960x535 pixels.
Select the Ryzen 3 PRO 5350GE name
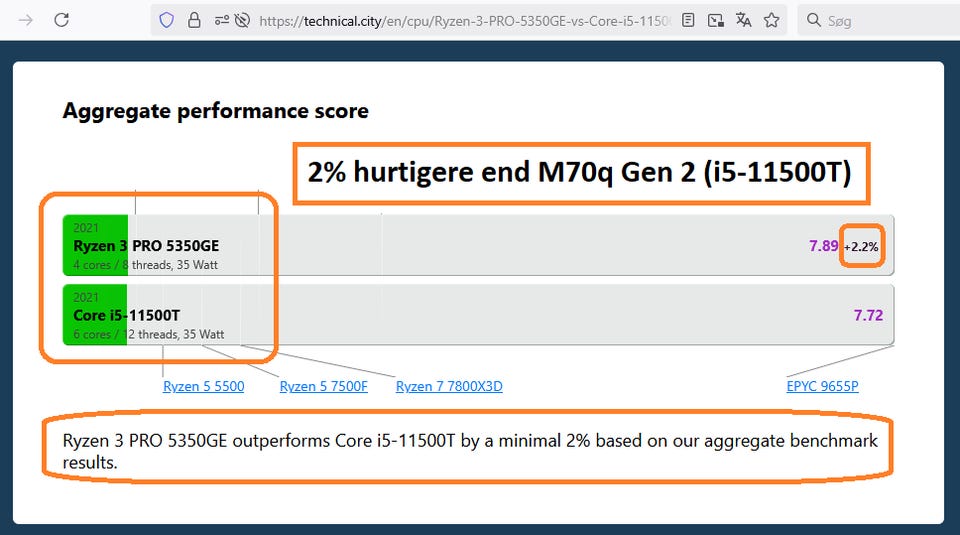point(146,246)
